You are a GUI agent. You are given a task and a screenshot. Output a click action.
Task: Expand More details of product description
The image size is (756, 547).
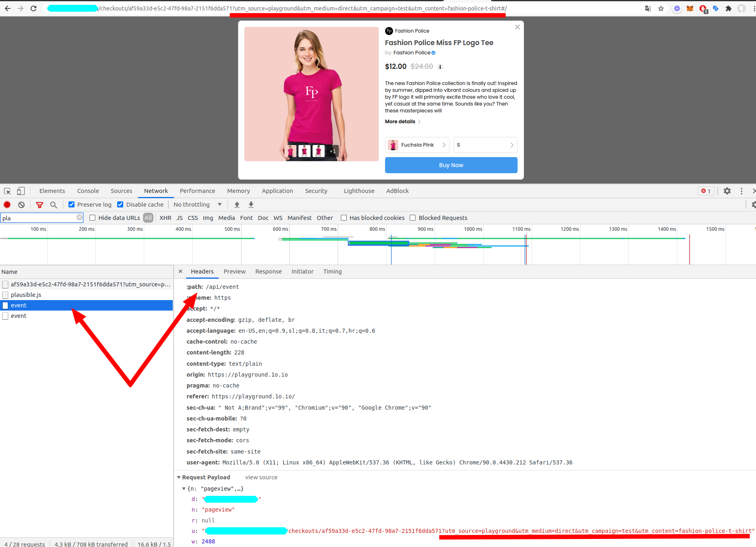click(x=403, y=122)
